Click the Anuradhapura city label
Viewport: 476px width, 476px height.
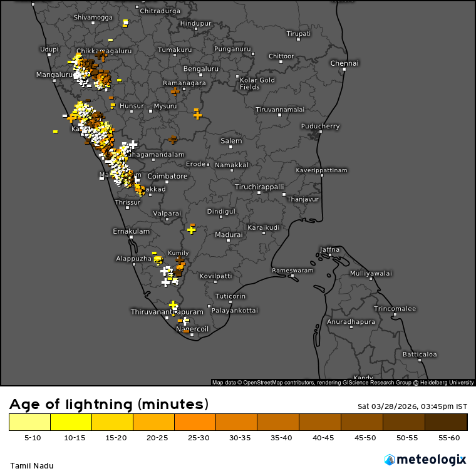pos(351,322)
